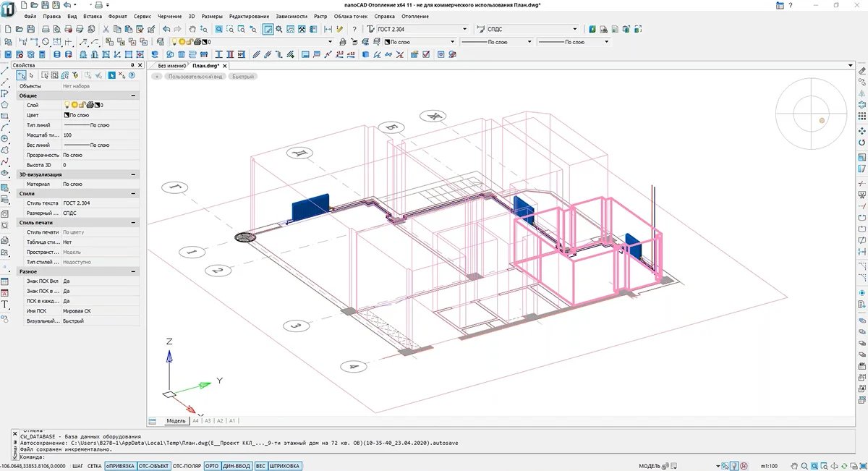
Task: Click the Redo arrow in main toolbar
Action: coord(177,29)
